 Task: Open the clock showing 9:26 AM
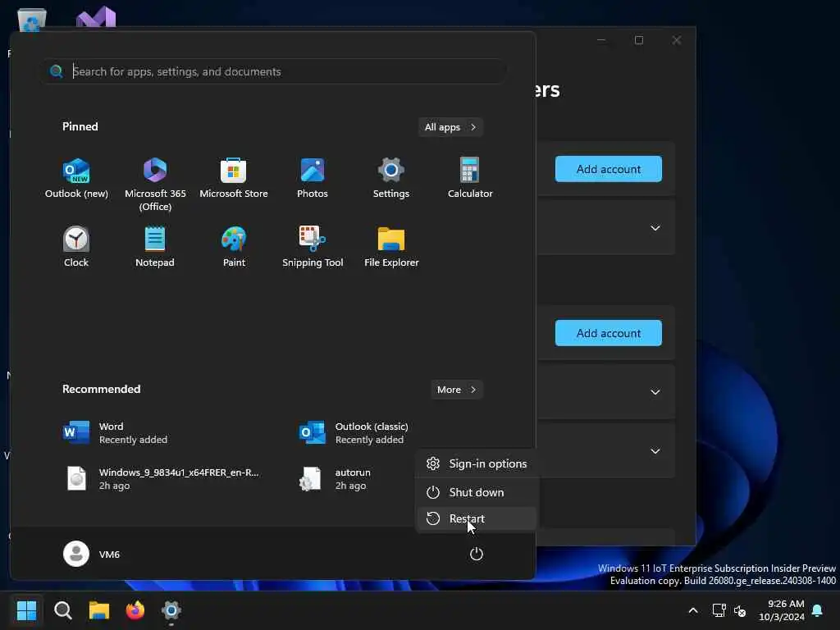click(782, 610)
